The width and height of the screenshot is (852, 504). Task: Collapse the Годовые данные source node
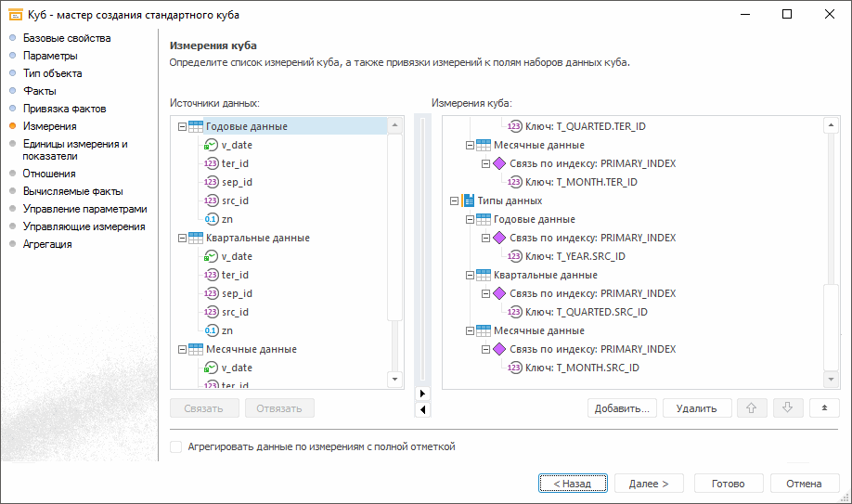click(182, 126)
